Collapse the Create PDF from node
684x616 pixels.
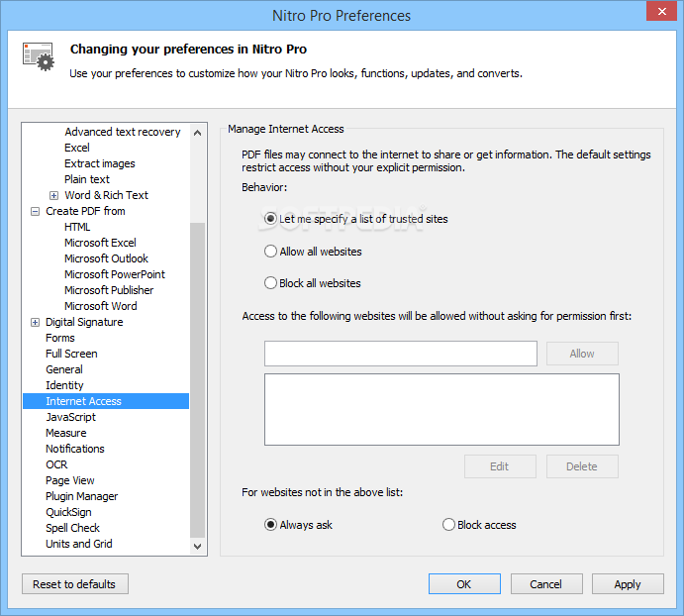[35, 212]
